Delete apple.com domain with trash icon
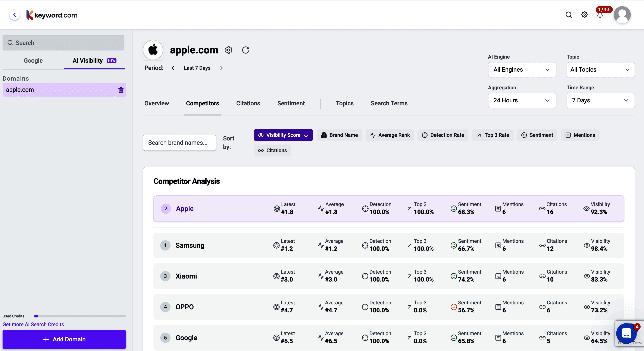Screen dimensions: 644x351 pyautogui.click(x=121, y=90)
